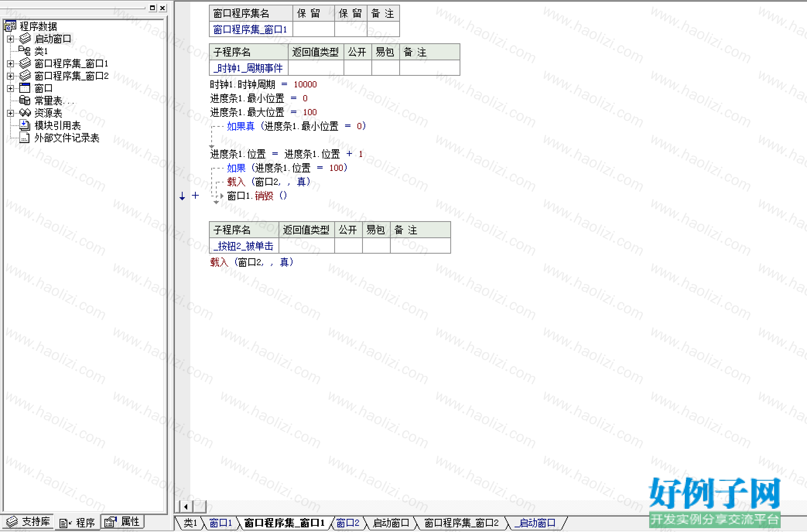Click 载入 line under _按钮2_被单击

(x=252, y=262)
